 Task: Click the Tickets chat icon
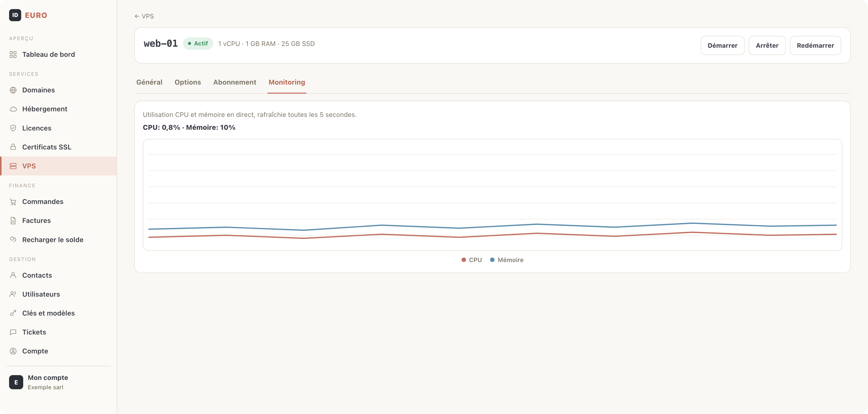coord(13,332)
